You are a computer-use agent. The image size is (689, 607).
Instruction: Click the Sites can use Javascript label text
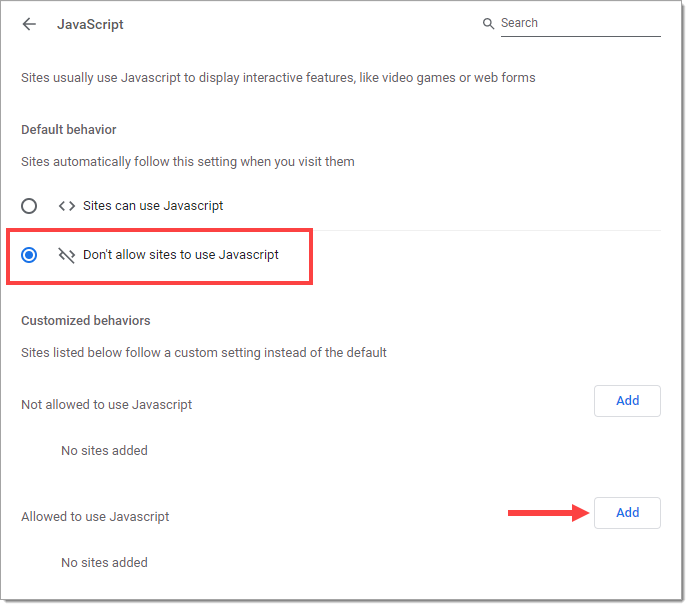(153, 206)
